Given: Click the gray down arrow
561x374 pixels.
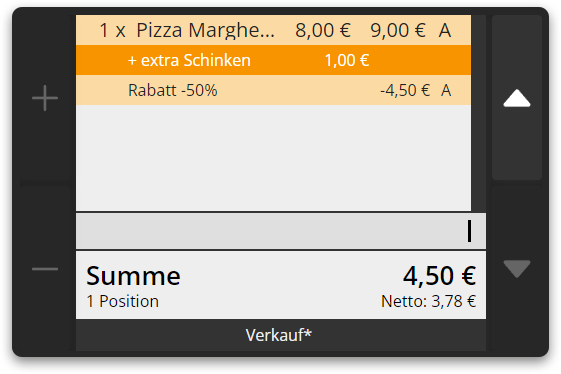Looking at the screenshot, I should tap(517, 269).
